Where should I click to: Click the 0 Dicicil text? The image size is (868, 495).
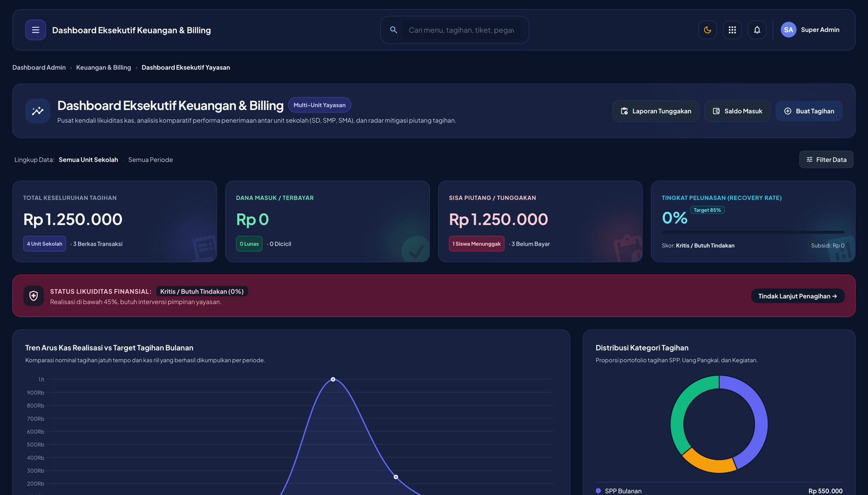[280, 244]
